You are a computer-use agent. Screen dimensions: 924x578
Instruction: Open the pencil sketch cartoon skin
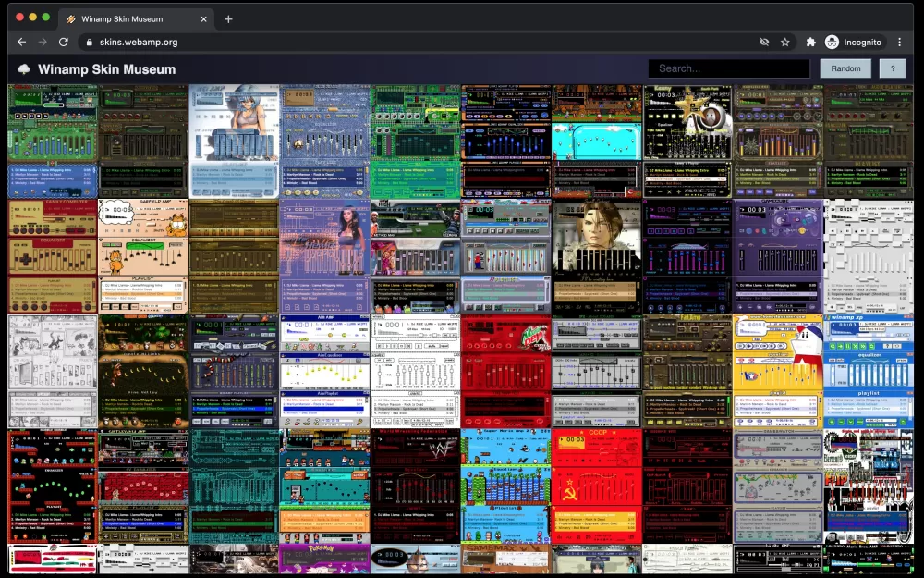click(x=53, y=371)
